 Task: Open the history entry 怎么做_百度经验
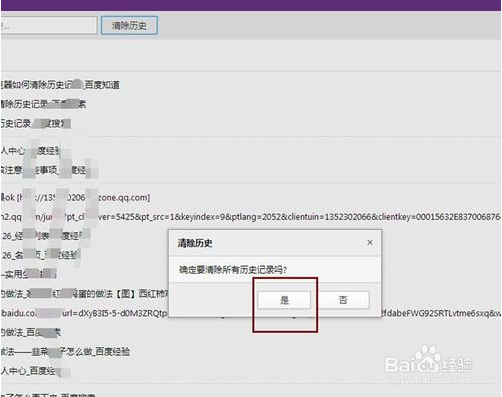pos(65,351)
